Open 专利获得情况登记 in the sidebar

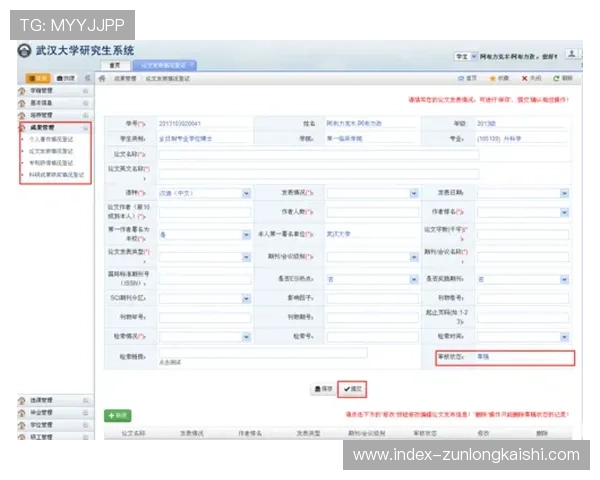coord(51,163)
